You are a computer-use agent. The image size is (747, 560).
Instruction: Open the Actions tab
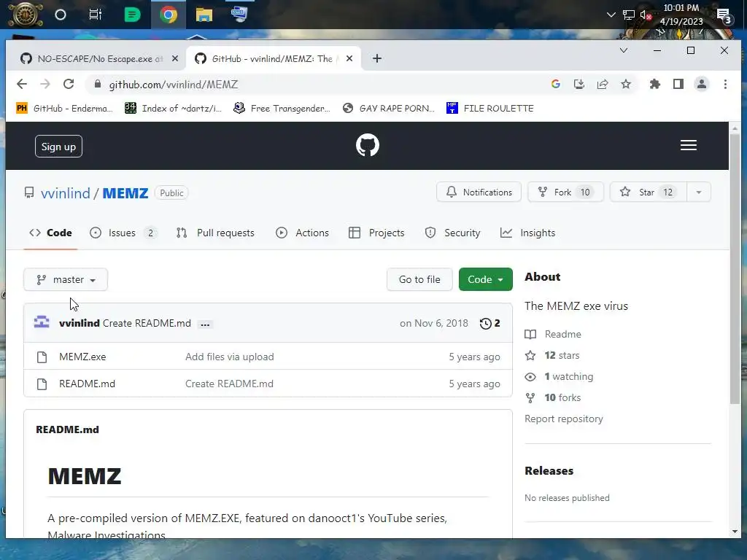[x=303, y=233]
